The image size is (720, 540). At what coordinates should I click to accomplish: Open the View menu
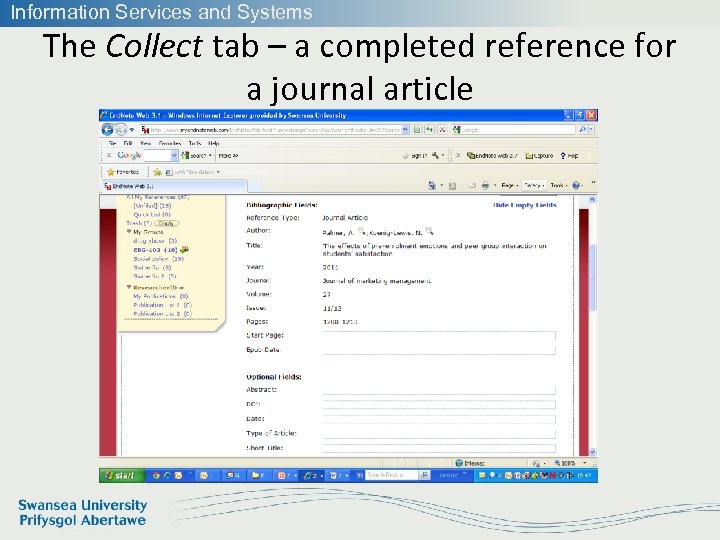click(146, 143)
